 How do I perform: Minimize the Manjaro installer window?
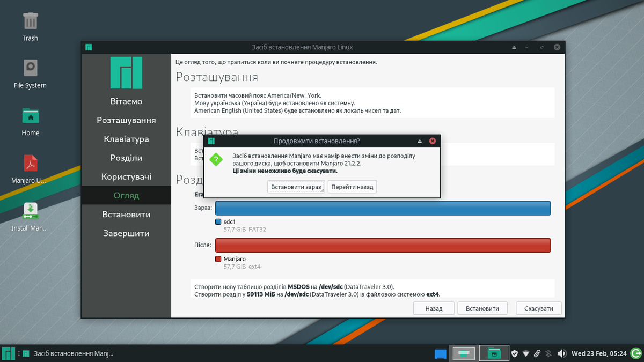(528, 47)
